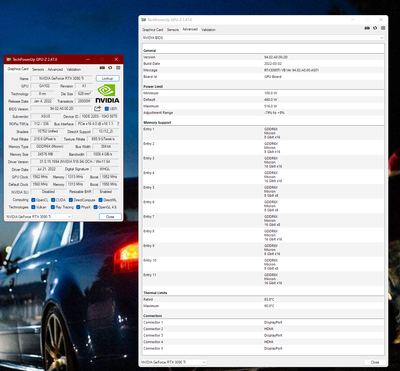Select the Board Id row showing GPU Board
Image resolution: width=400 pixels, height=371 pixels.
coord(263,77)
